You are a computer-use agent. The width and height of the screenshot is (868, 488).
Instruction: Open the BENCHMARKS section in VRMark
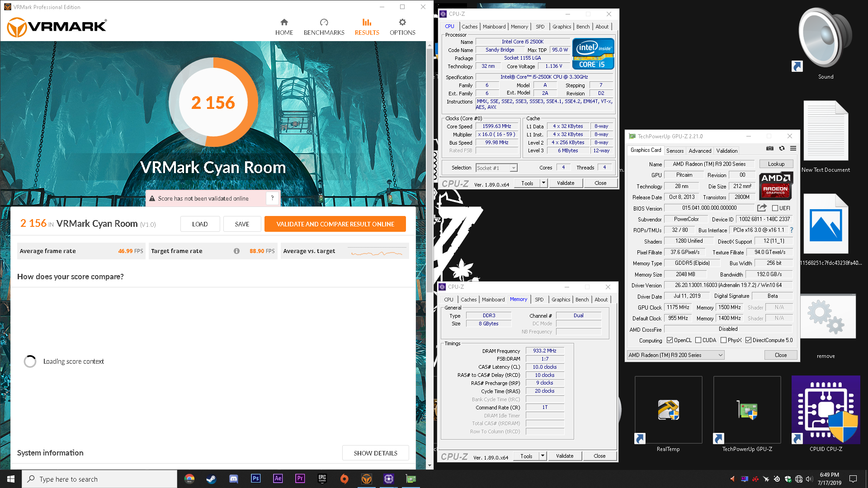324,27
